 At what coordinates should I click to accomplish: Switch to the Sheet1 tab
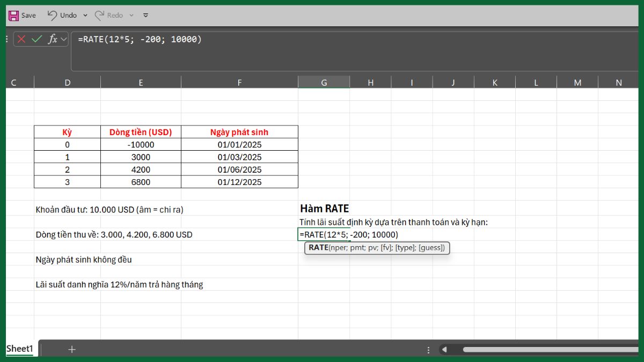(x=19, y=349)
